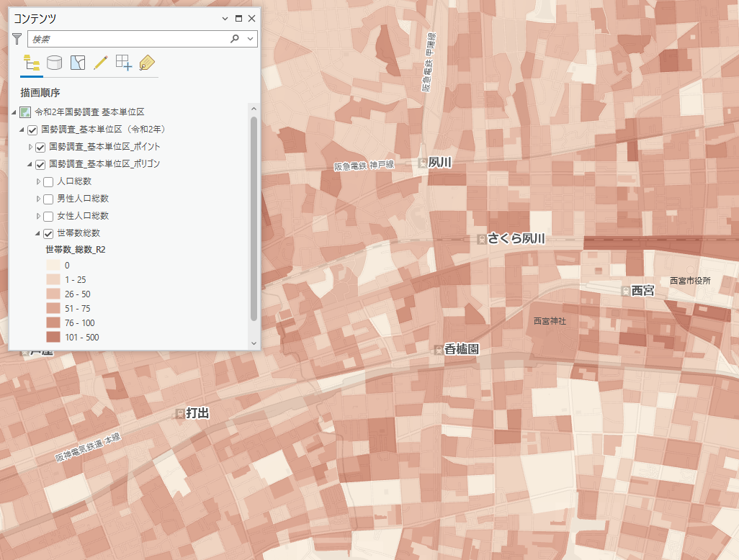This screenshot has width=739, height=560.
Task: Choose the List By Snapping icon
Action: [124, 63]
